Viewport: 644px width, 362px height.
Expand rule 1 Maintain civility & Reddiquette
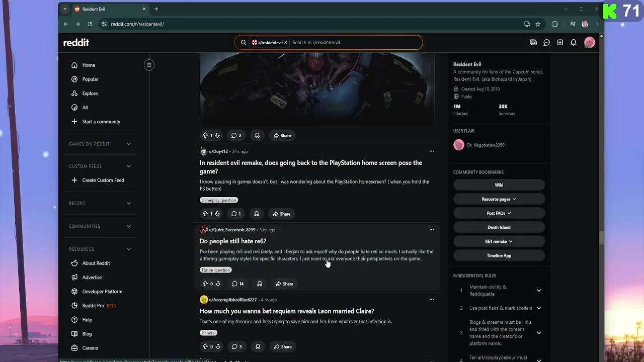(x=539, y=291)
